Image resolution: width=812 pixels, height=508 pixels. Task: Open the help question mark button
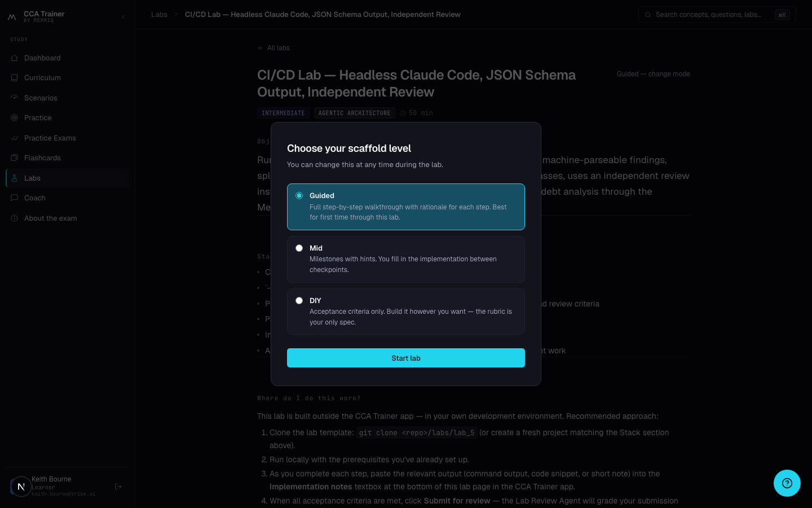pyautogui.click(x=787, y=483)
